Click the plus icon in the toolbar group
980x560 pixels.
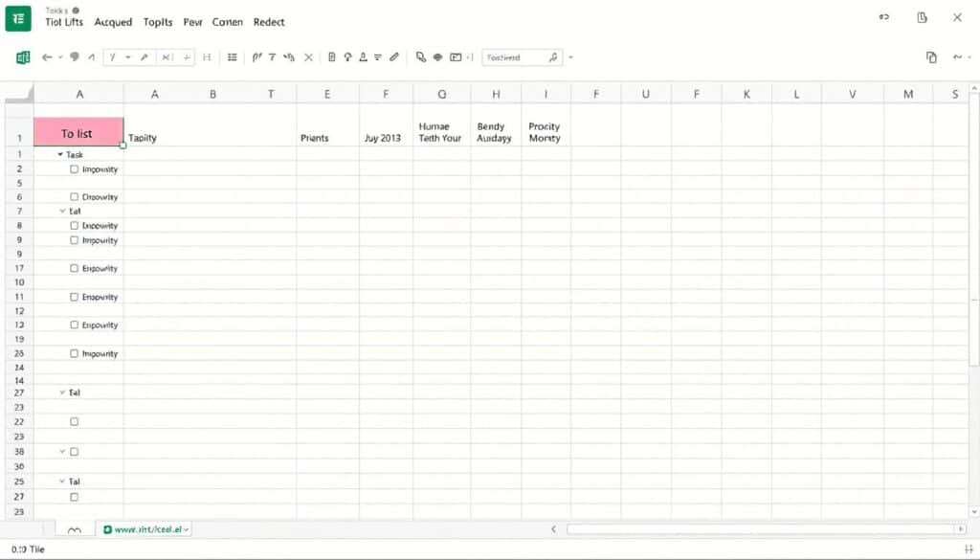tap(187, 57)
